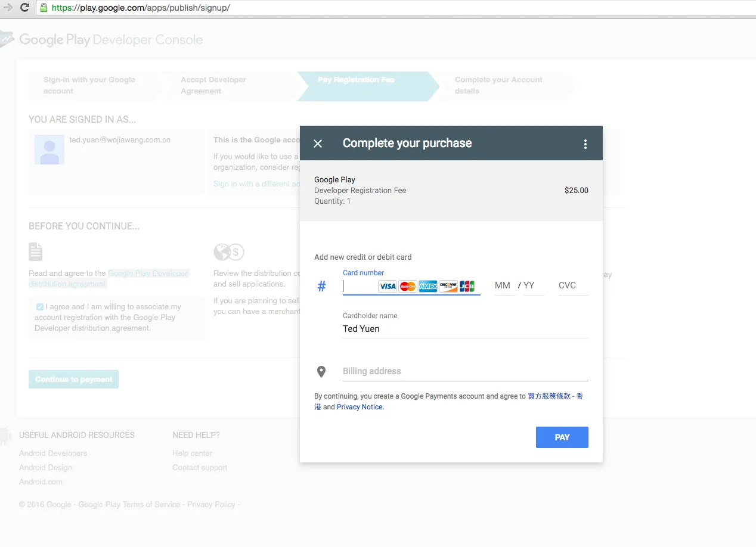Click the ted.yuan@wojiawang.com.cn email text
This screenshot has width=756, height=547.
click(x=120, y=140)
